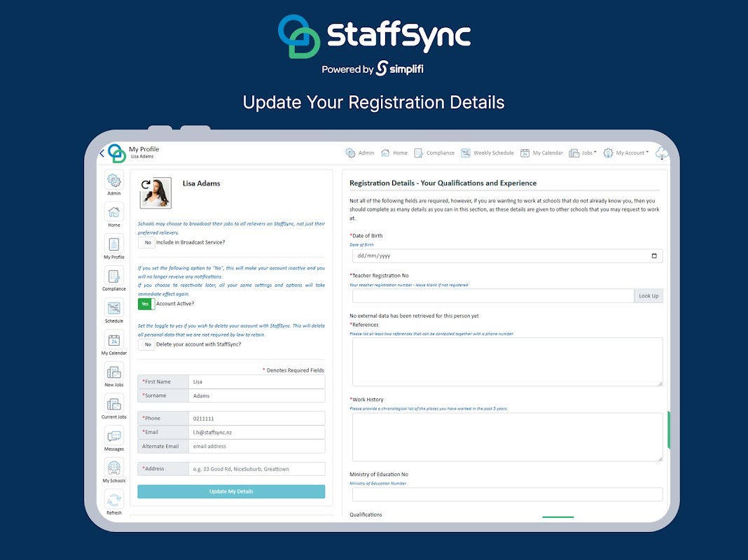Go to Home in the left sidebar
Viewport: 748px width, 560px height.
(114, 215)
